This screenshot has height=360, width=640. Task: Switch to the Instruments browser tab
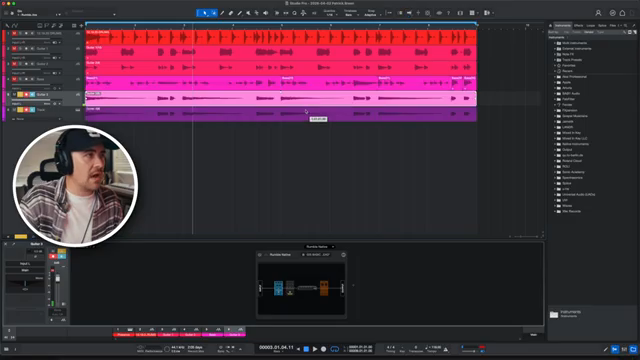coord(562,26)
